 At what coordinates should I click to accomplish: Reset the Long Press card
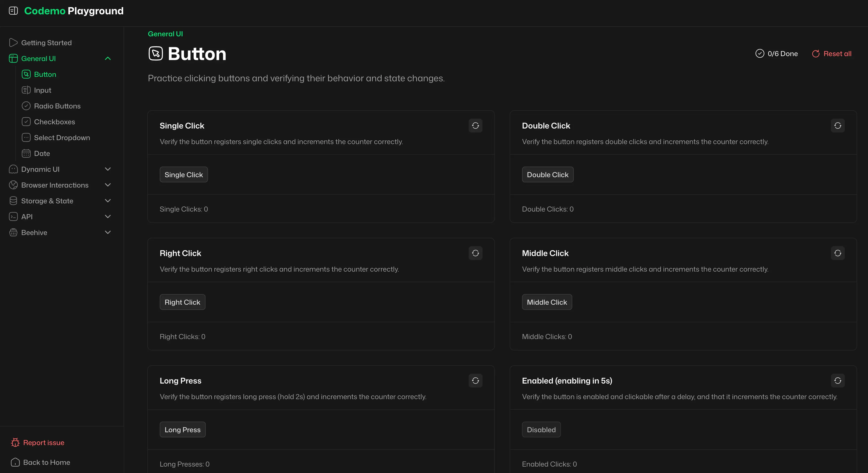(x=476, y=381)
